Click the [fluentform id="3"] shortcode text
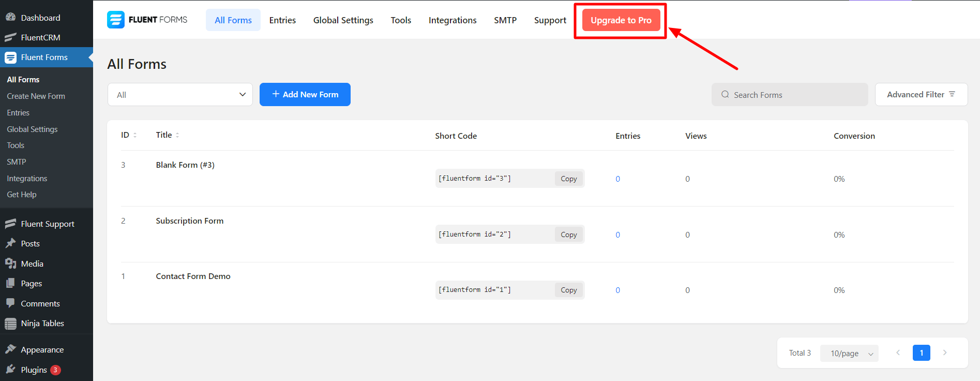Screen dimensions: 980x381 tap(475, 178)
